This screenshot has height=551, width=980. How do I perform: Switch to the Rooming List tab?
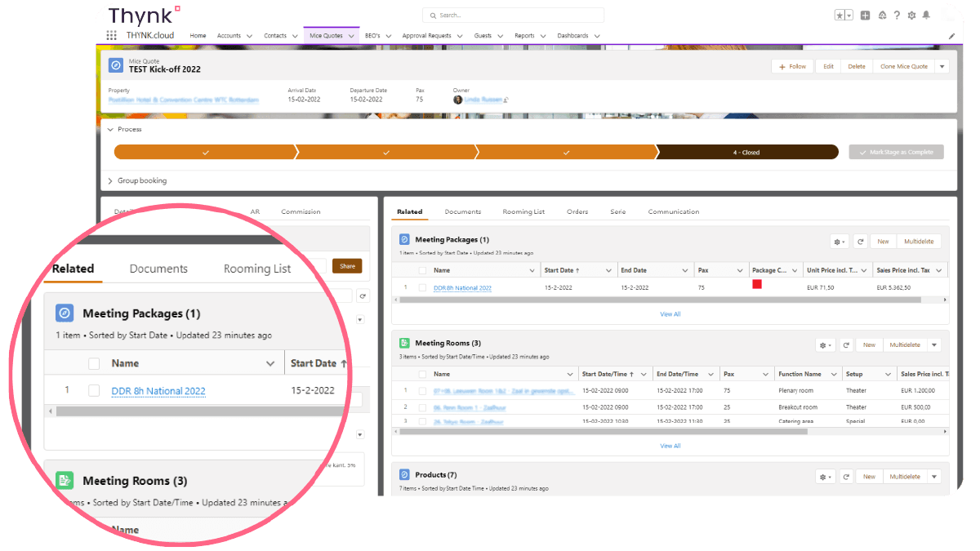pyautogui.click(x=523, y=211)
